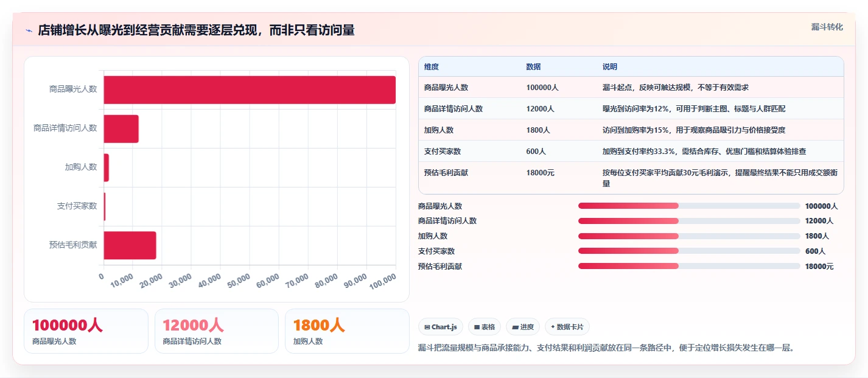Click table cell 支付买家数

[443, 152]
